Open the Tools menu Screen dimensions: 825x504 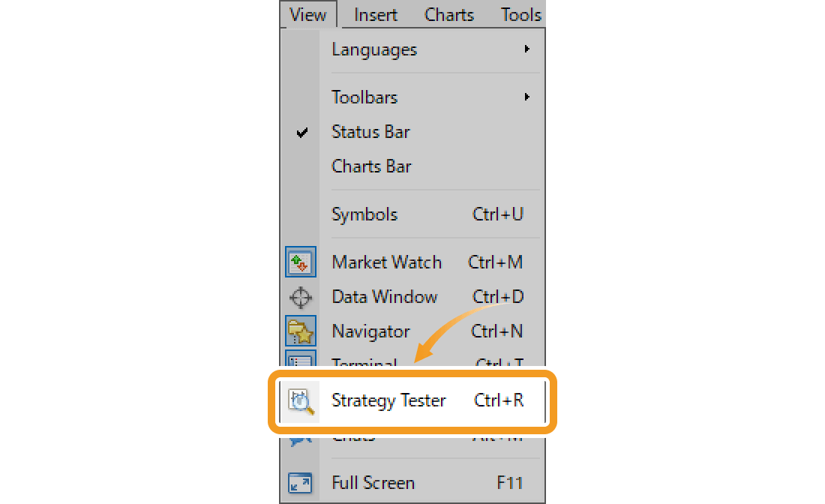pyautogui.click(x=520, y=14)
